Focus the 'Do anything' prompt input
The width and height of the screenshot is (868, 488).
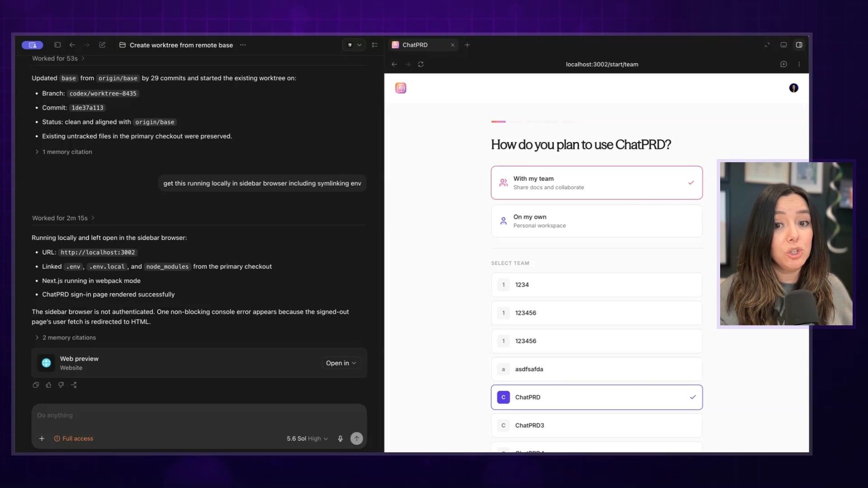point(199,415)
